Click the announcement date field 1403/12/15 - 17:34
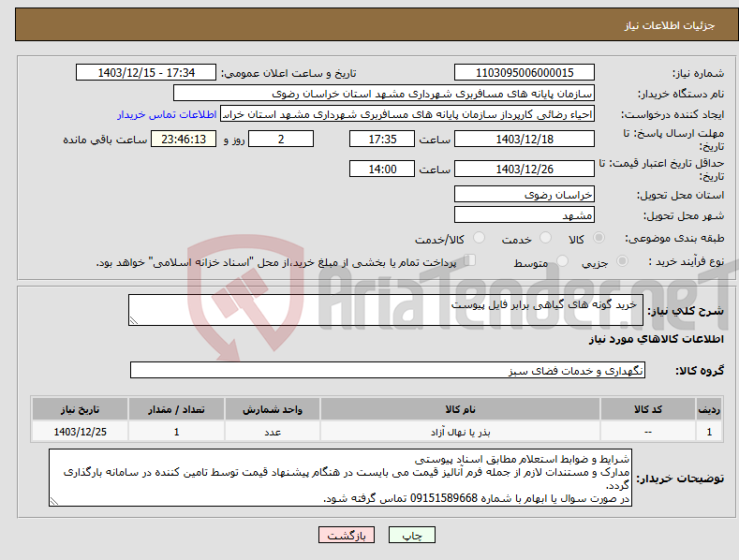Viewport: 739px width, 560px height. [x=146, y=73]
